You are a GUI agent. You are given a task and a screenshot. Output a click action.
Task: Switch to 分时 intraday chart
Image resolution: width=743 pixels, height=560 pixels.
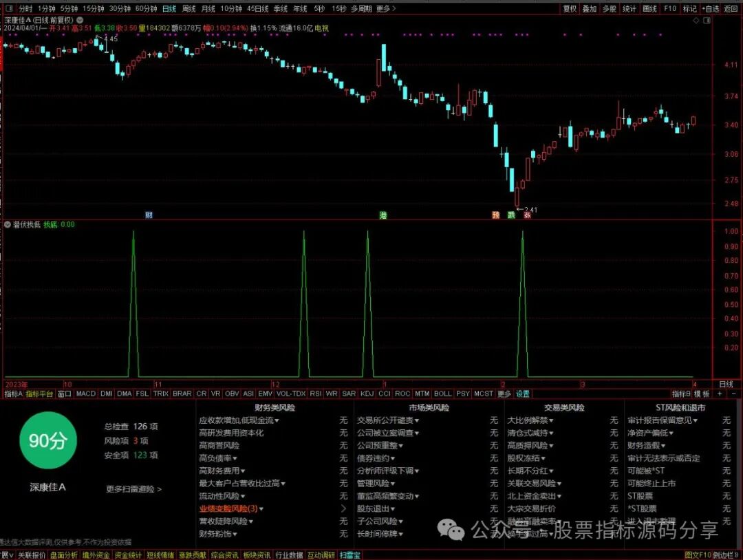(x=25, y=8)
